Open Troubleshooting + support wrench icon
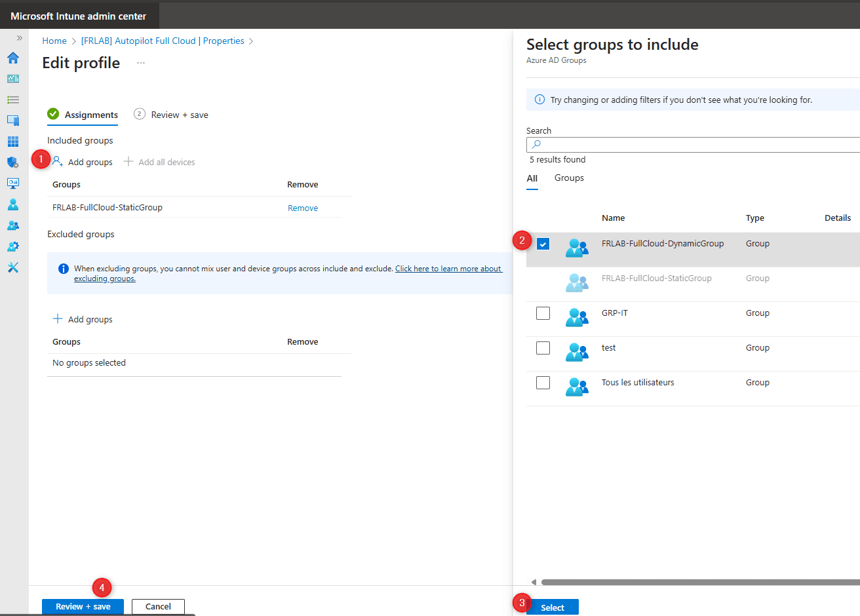 13,267
